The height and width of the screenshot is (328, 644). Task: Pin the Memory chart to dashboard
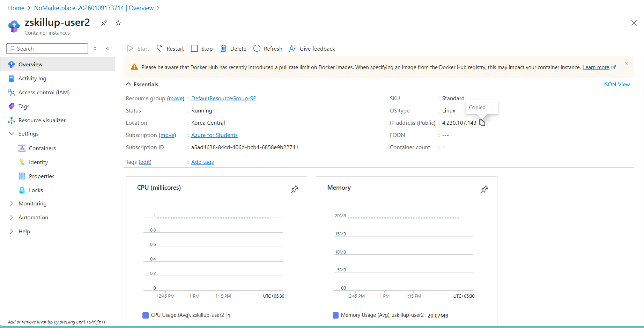[x=484, y=189]
